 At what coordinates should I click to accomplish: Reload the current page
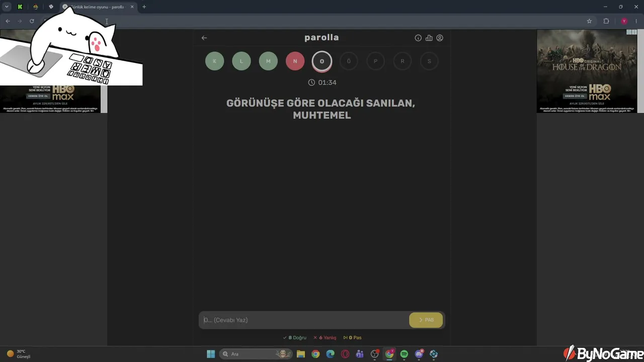coord(32,21)
